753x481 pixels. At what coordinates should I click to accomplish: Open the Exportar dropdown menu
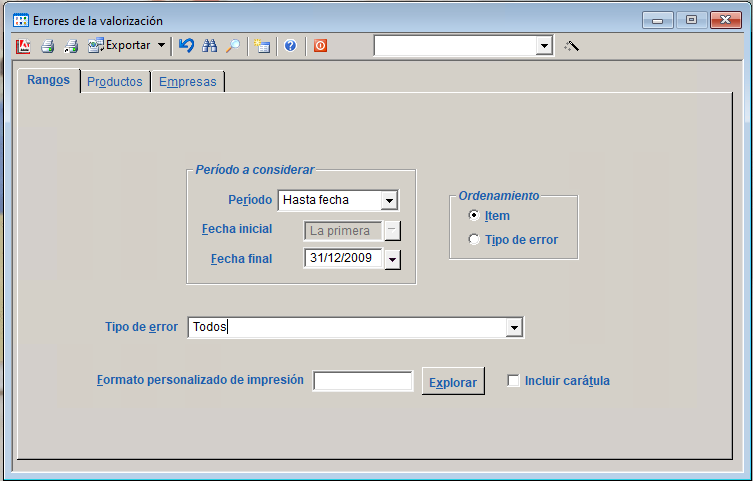point(161,46)
